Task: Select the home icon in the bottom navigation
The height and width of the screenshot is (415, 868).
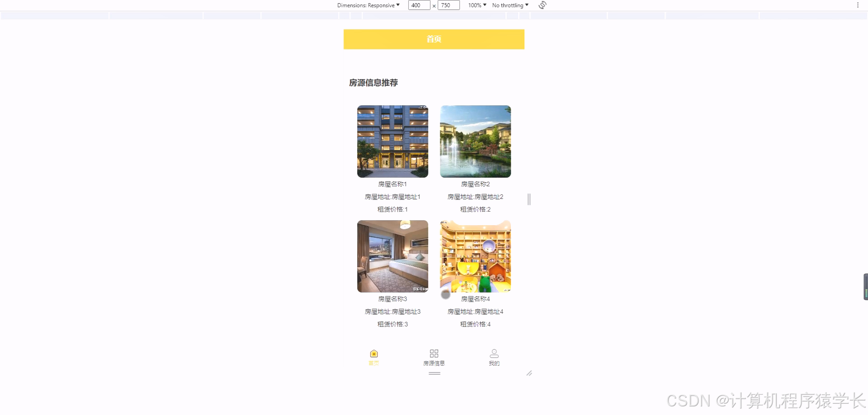Action: 374,354
